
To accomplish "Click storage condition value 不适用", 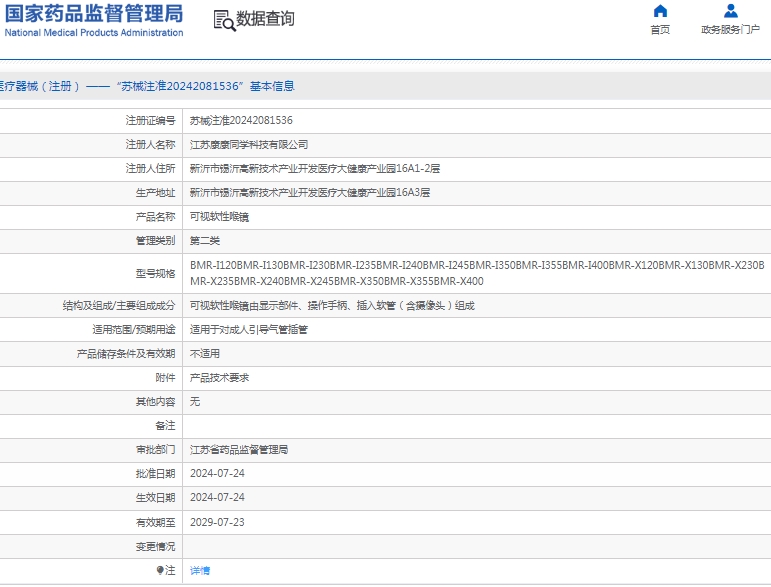I will 205,354.
